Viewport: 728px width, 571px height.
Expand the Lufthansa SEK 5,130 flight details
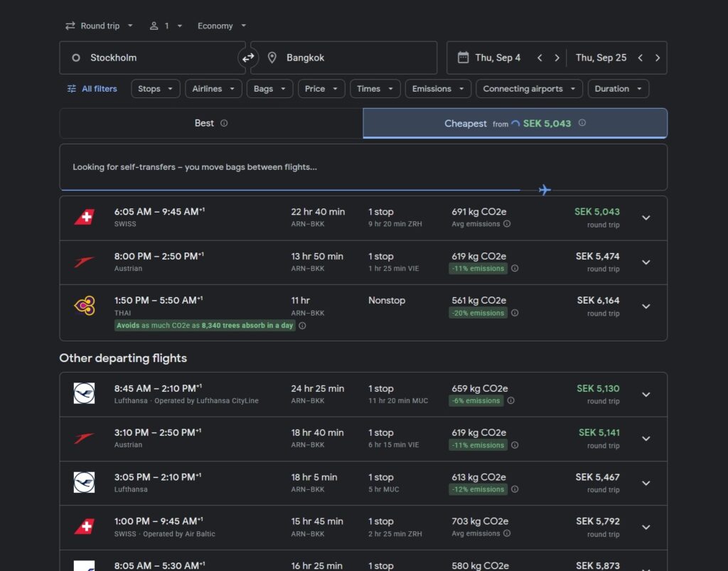click(x=646, y=395)
